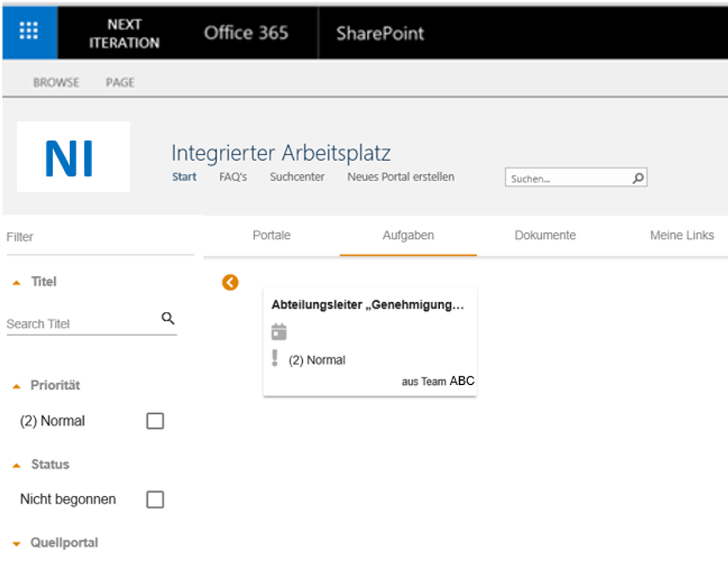Click the (2) Normal text on task card
This screenshot has width=728, height=579.
316,360
